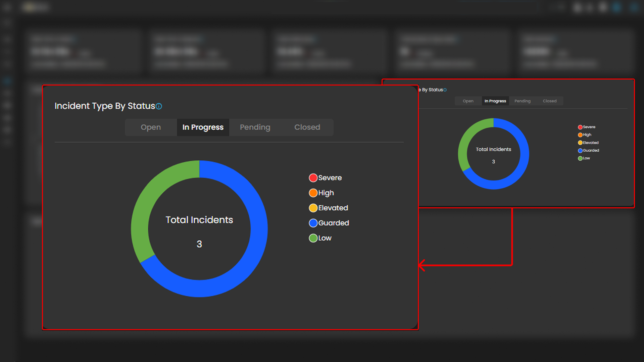Select Pending tab in small panel

pos(522,101)
